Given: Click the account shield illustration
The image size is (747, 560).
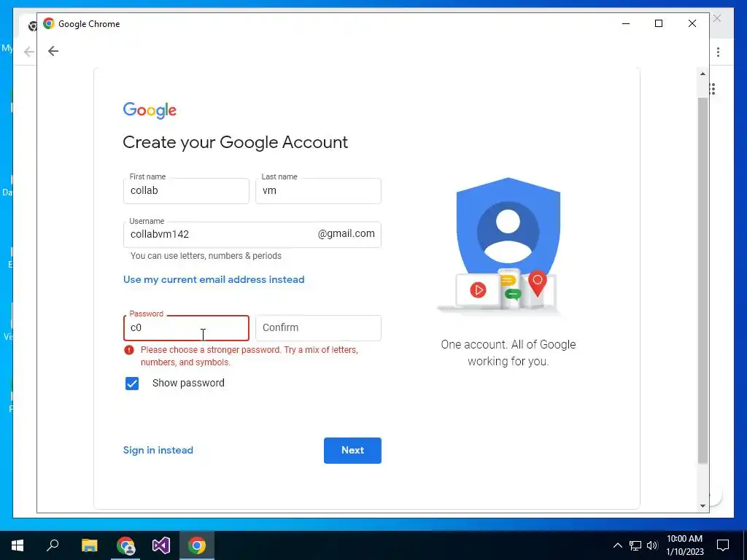Looking at the screenshot, I should click(x=506, y=245).
